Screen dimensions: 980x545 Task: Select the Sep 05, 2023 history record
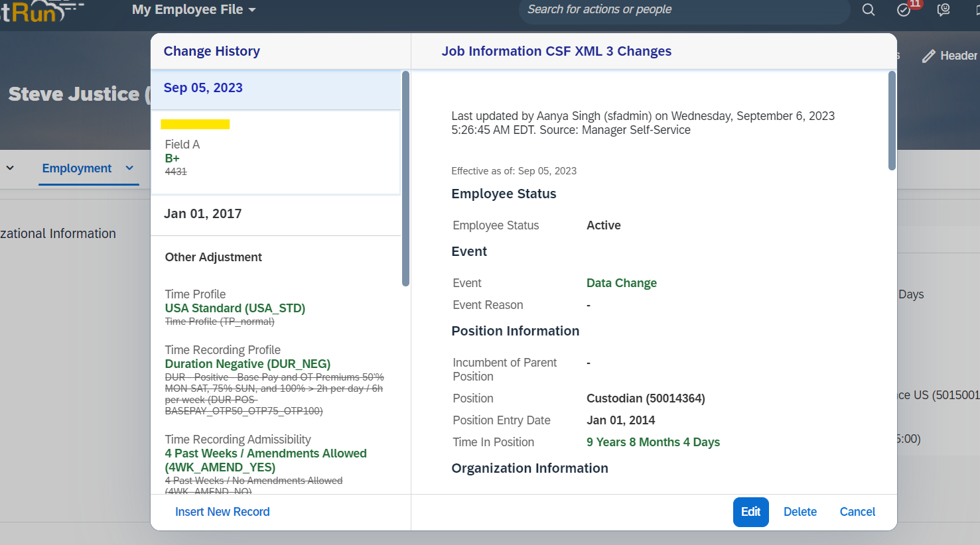point(276,89)
